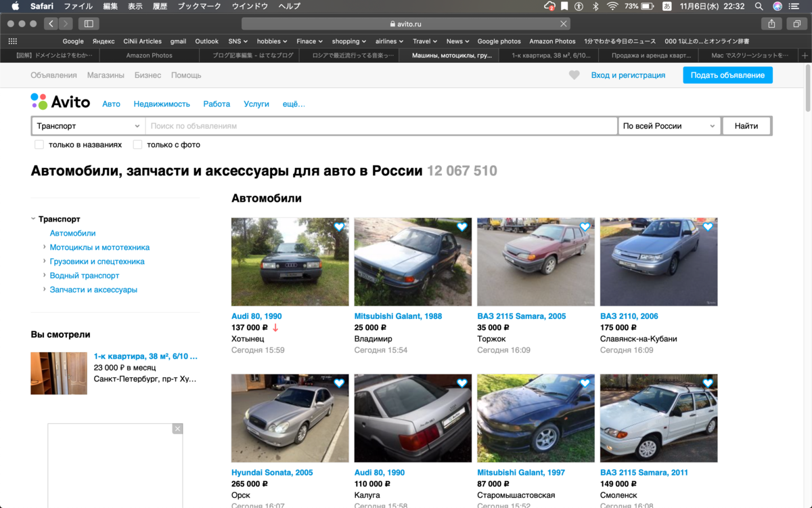Expand Запчасти и аксессуары arrow
The height and width of the screenshot is (508, 812).
[x=45, y=289]
